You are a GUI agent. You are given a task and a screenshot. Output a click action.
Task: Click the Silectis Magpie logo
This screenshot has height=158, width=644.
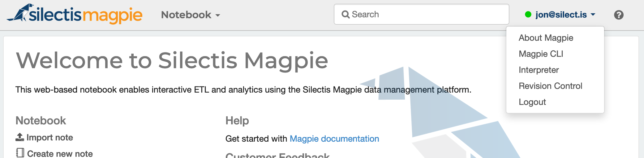tap(74, 14)
